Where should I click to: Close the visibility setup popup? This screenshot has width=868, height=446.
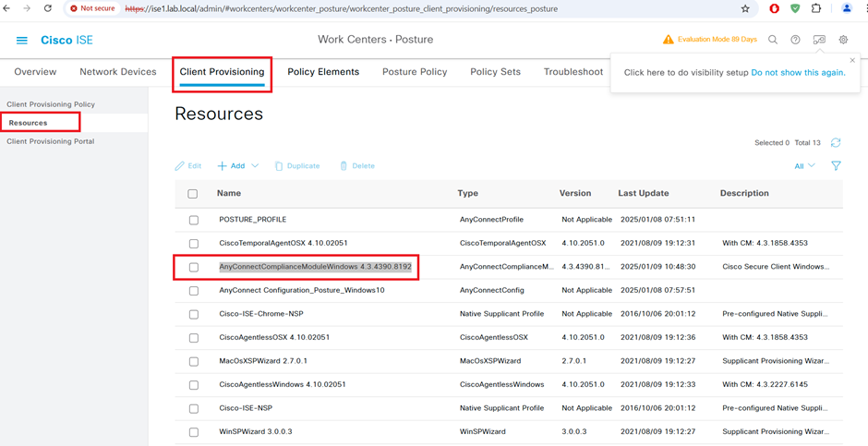tap(852, 61)
